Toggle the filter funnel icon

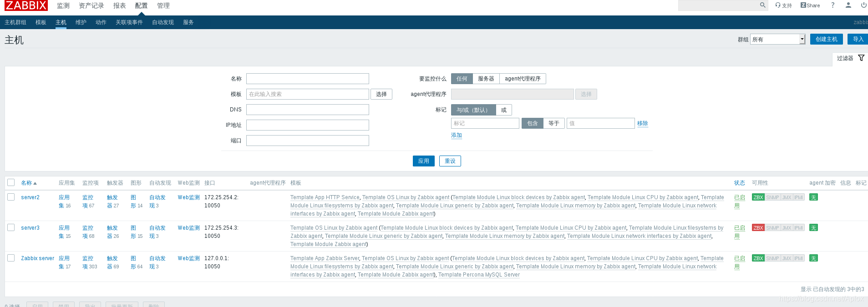pos(861,58)
